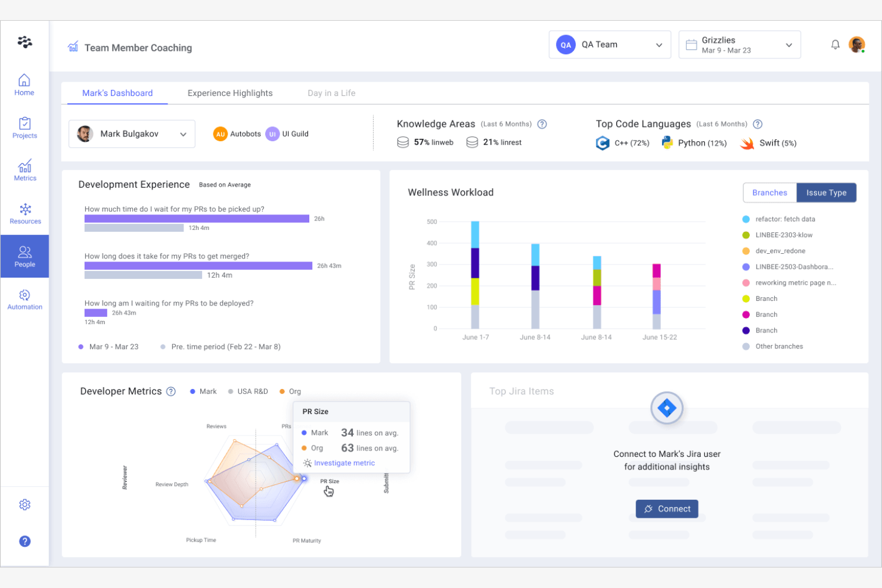
Task: Click the Swift language icon
Action: [746, 143]
